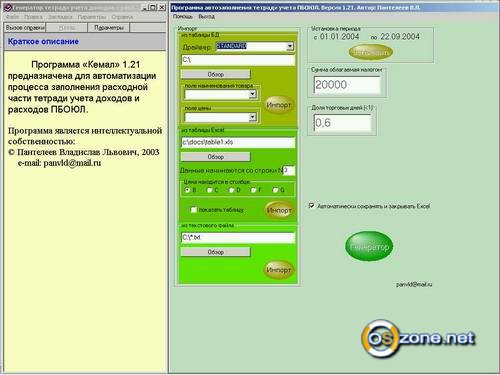
Task: Click the oval button under period dates
Action: [x=371, y=52]
